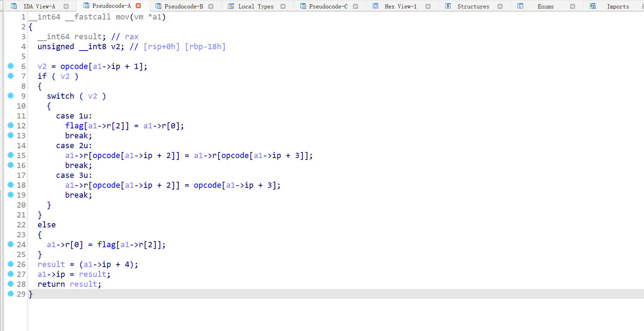Image resolution: width=644 pixels, height=331 pixels.
Task: Click the IDA View-A tab icon
Action: (14, 6)
